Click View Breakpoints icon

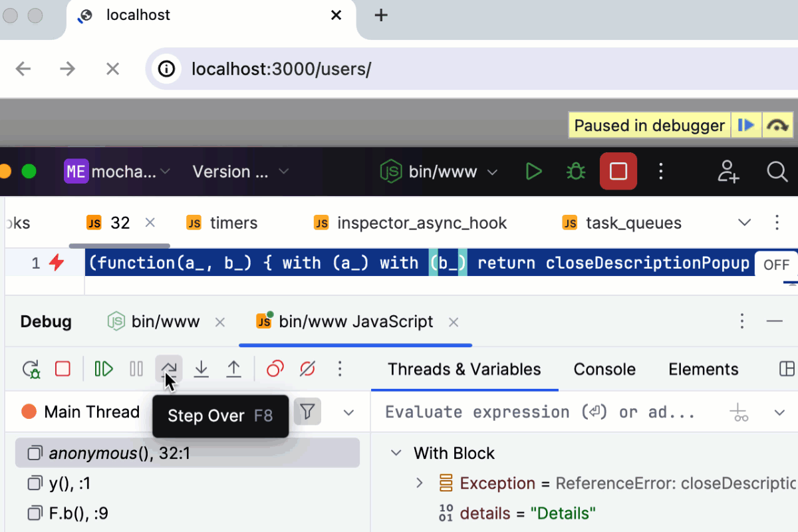275,368
